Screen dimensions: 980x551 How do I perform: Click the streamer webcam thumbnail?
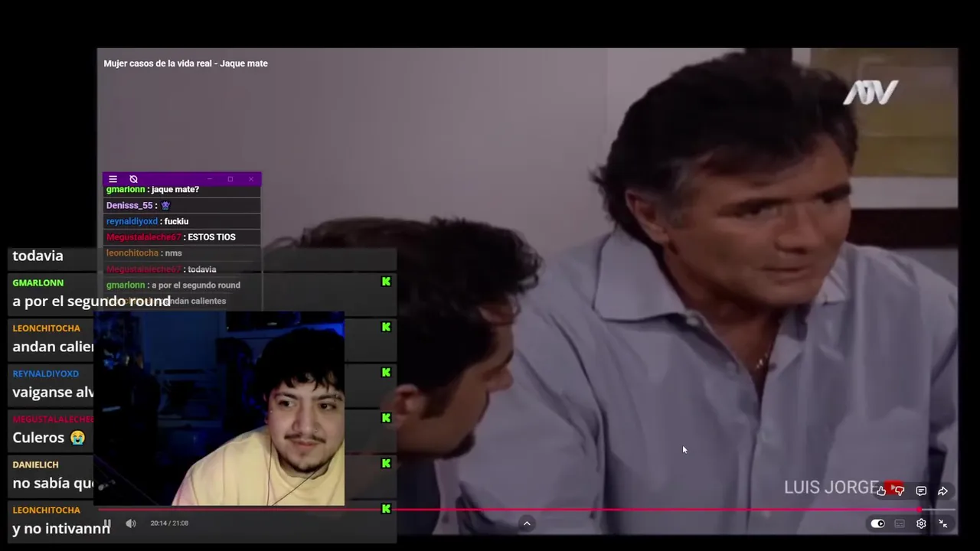coord(219,409)
